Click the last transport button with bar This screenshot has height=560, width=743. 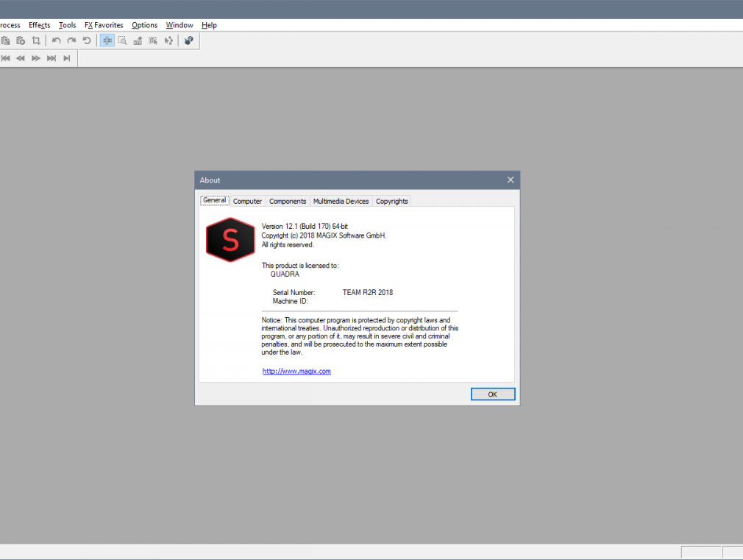pos(67,58)
